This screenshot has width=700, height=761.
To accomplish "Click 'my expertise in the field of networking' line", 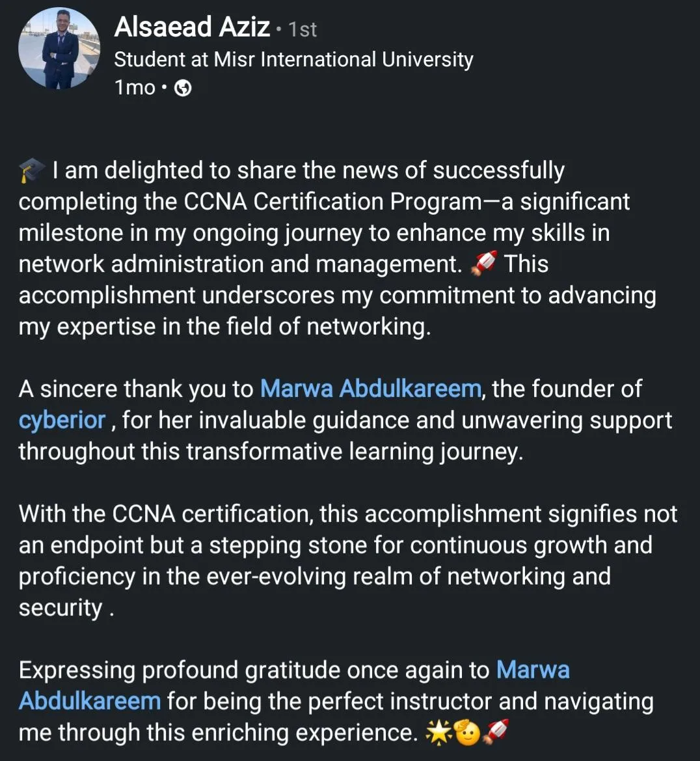I will 224,326.
